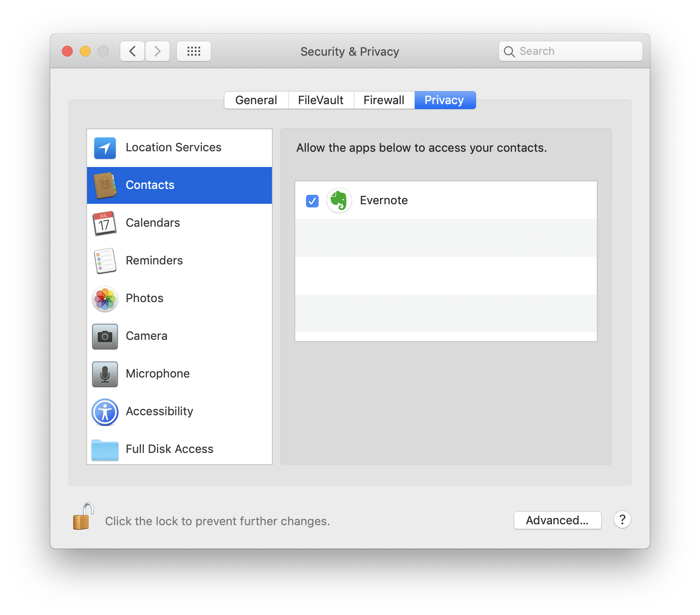Select Location Services arrow icon
This screenshot has height=615, width=700.
click(105, 148)
